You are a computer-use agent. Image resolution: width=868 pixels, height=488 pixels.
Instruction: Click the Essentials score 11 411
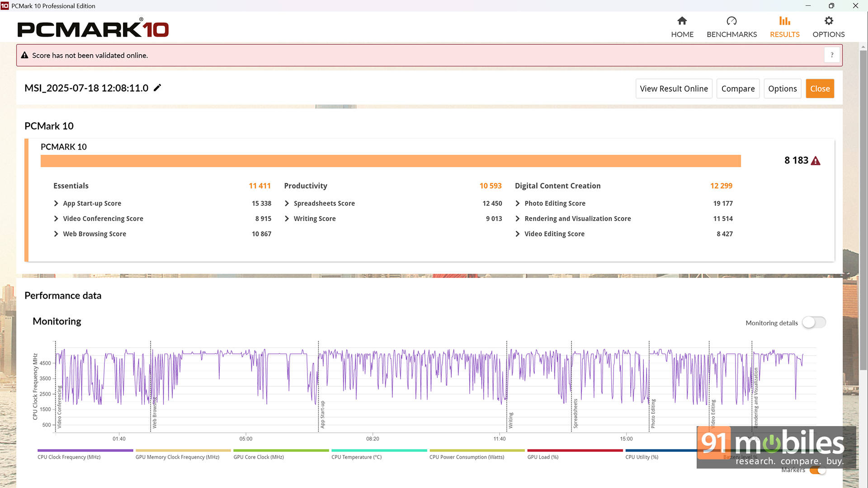click(x=259, y=186)
